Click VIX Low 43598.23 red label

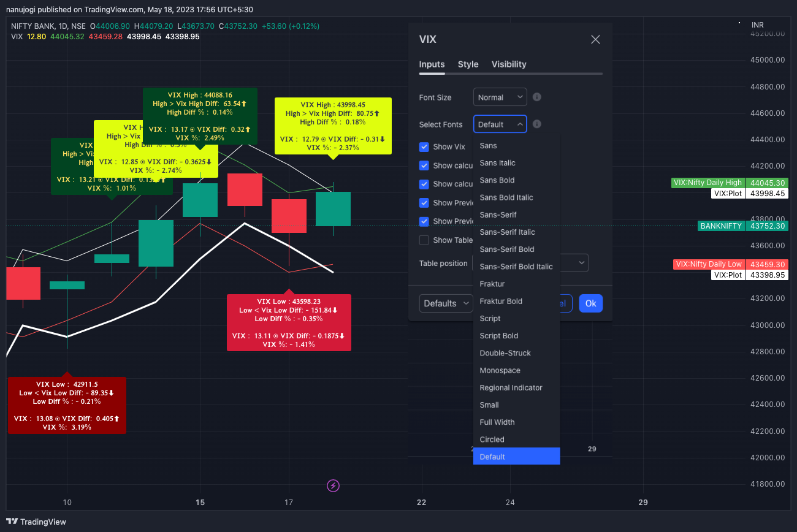click(289, 322)
